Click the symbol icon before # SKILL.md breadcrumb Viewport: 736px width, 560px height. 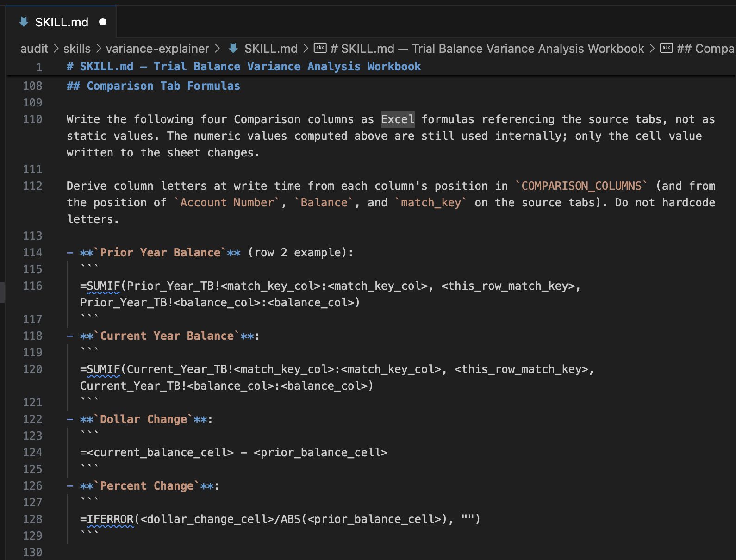click(320, 48)
